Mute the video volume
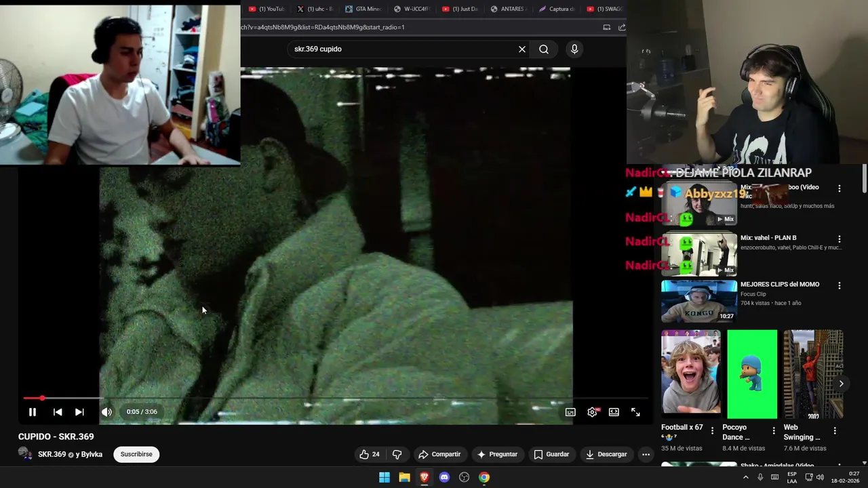The height and width of the screenshot is (488, 868). 106,412
